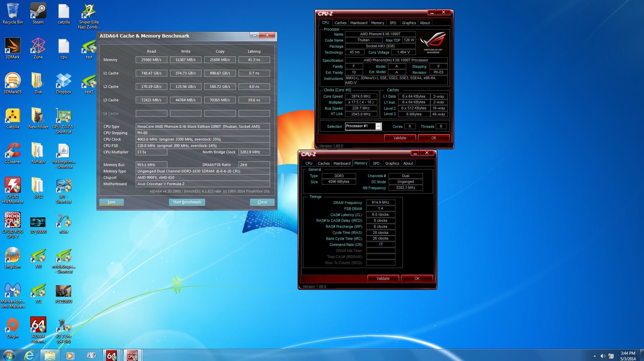
Task: Click Start Benchmark button
Action: point(187,202)
